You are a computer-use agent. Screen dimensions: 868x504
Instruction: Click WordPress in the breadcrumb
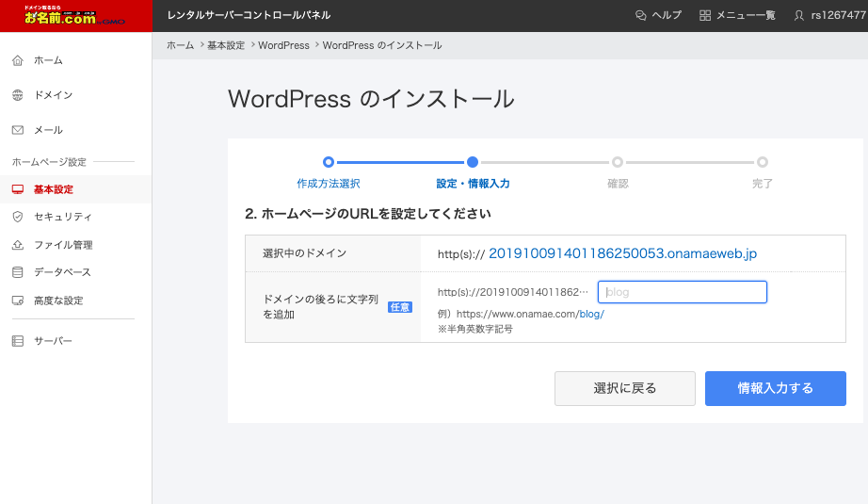point(283,45)
